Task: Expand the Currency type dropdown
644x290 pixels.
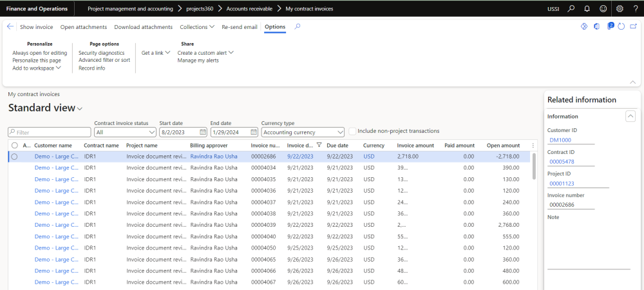Action: point(302,132)
